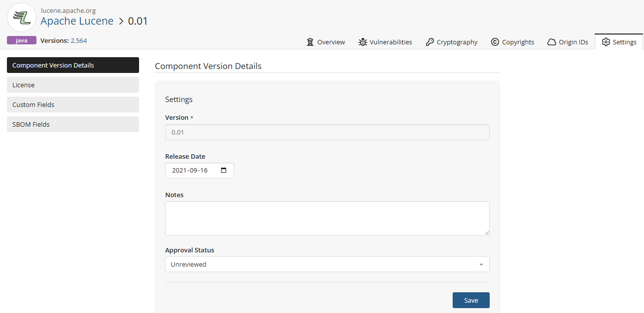Select Component Version Details in sidebar

[73, 65]
